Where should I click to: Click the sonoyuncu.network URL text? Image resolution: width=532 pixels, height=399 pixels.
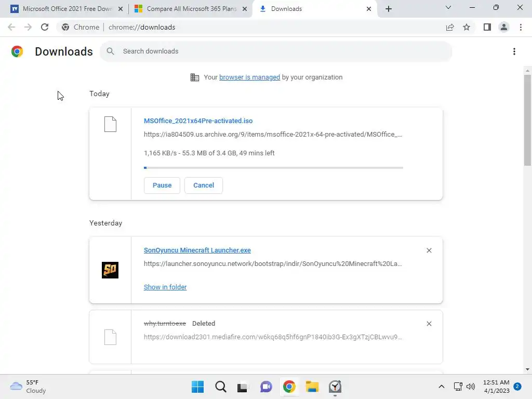coord(273,263)
